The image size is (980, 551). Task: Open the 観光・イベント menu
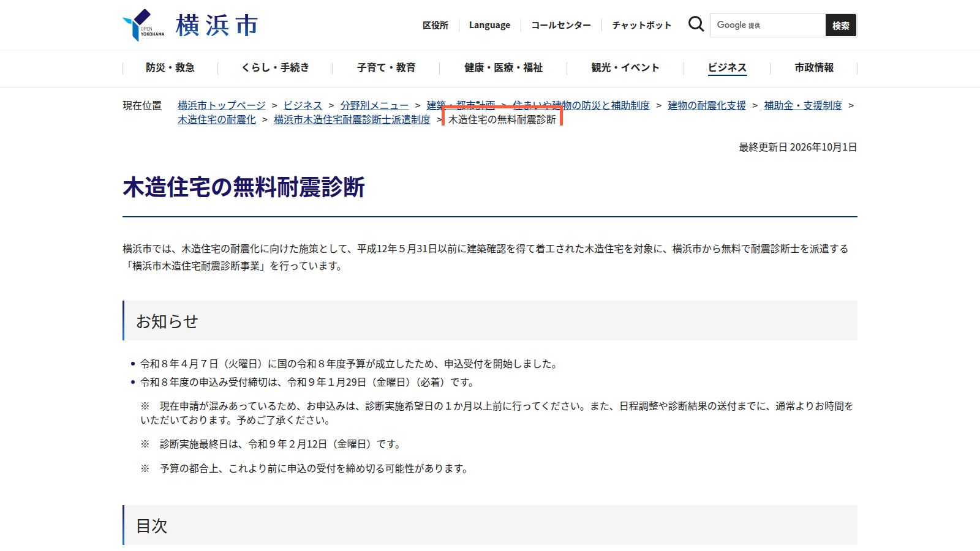click(x=625, y=68)
